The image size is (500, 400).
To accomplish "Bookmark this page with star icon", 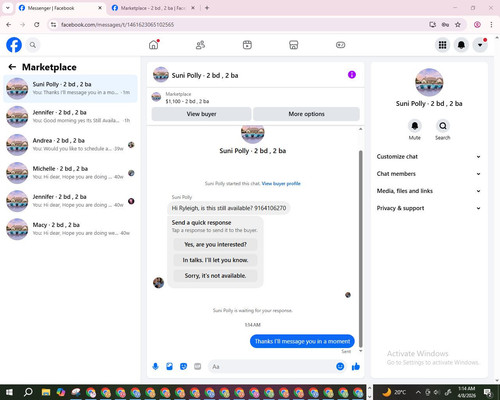I will coord(458,25).
